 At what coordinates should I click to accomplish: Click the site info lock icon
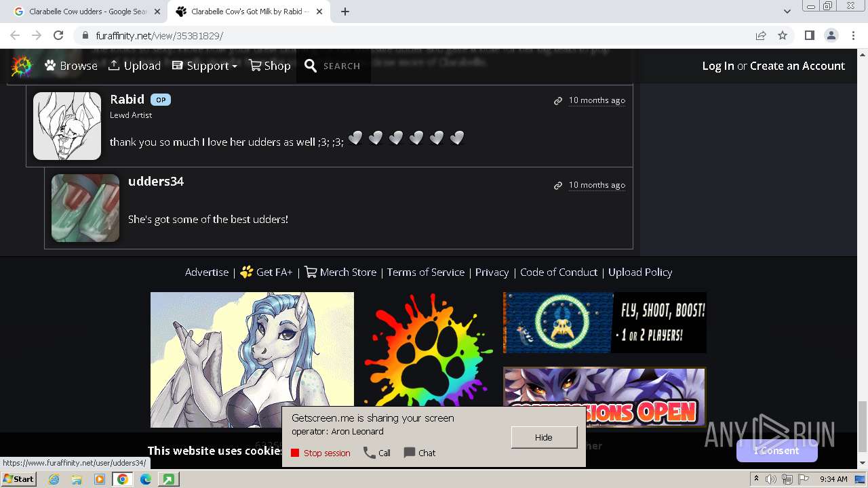click(x=84, y=35)
